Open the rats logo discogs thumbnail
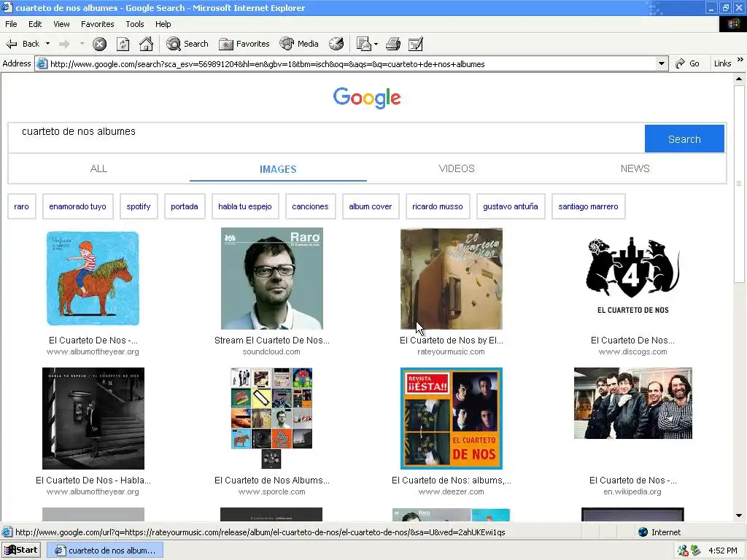The width and height of the screenshot is (747, 560). (632, 275)
